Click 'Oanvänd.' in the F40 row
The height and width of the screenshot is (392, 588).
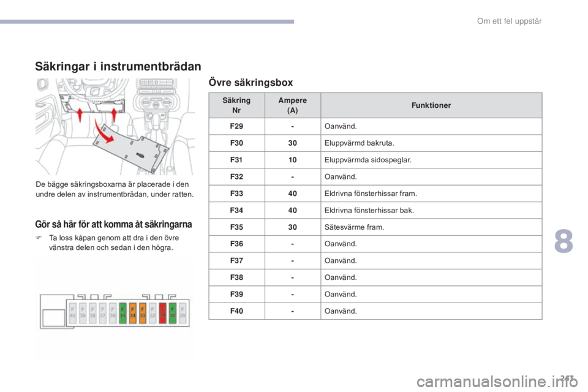coord(341,311)
